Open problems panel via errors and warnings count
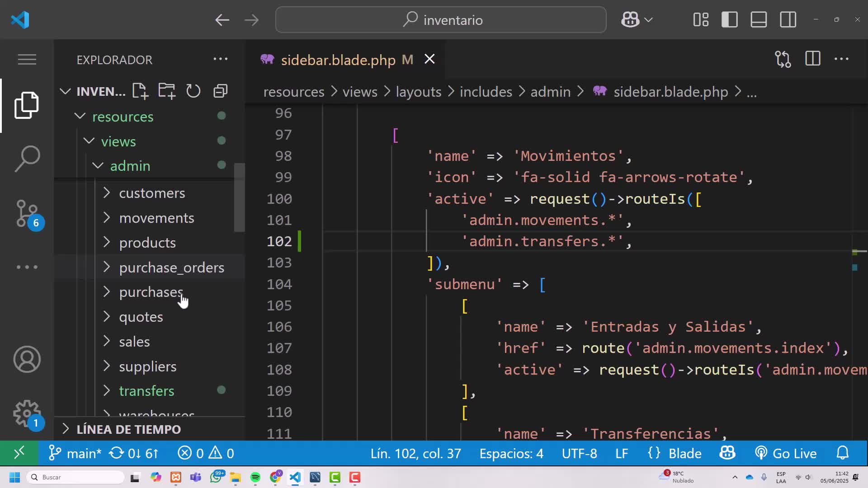Image resolution: width=868 pixels, height=488 pixels. [x=206, y=453]
